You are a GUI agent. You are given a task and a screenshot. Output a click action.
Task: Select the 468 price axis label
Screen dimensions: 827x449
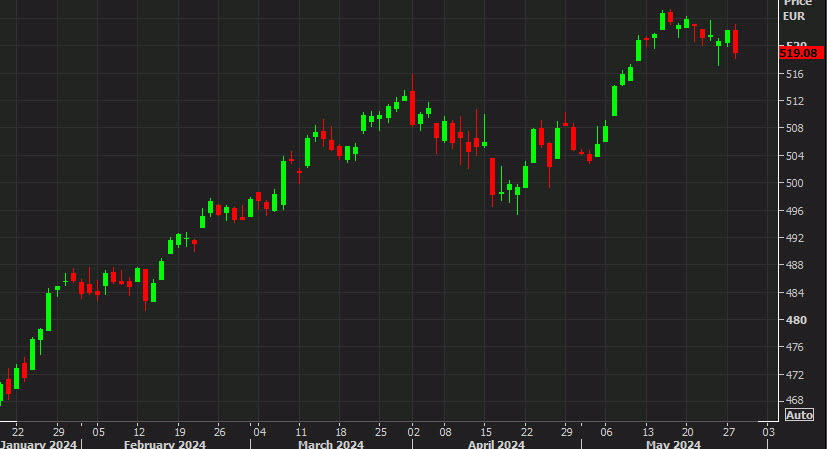[794, 400]
